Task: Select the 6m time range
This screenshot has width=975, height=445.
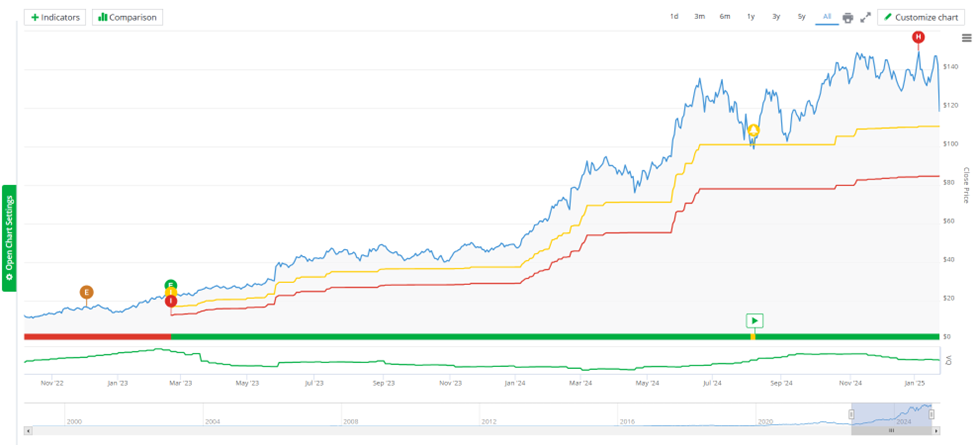Action: (725, 17)
